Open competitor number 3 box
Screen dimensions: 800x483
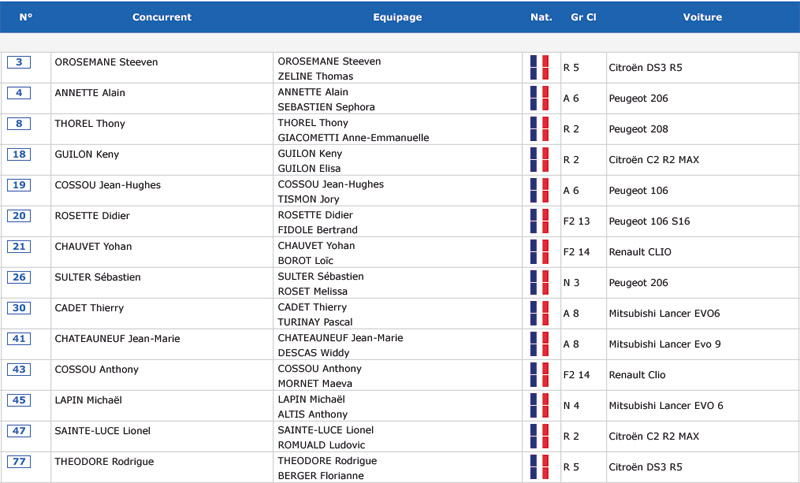(19, 62)
